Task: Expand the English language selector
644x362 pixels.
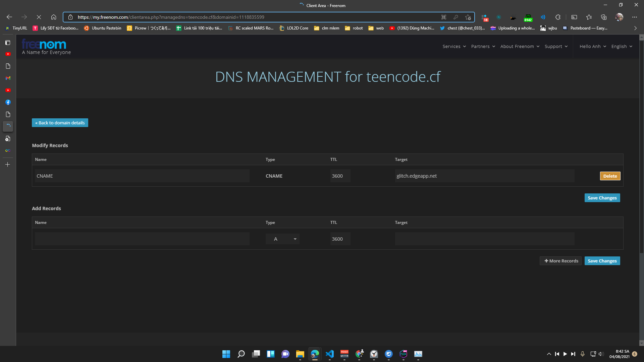Action: tap(622, 47)
